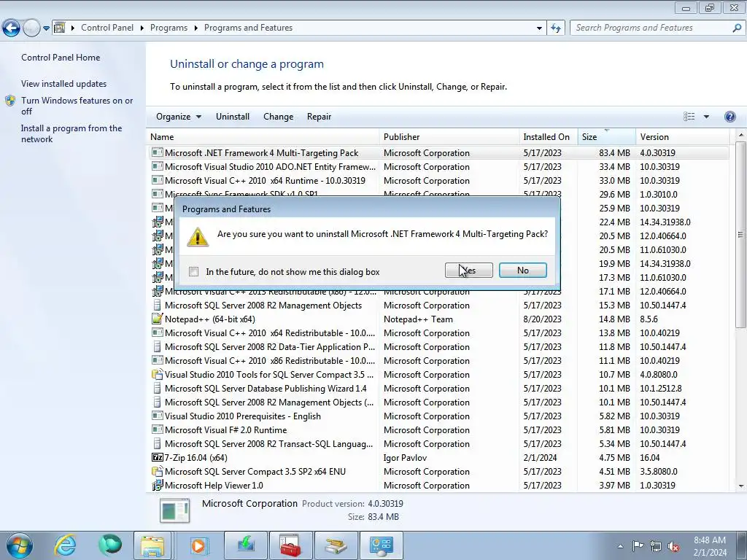
Task: Click icon of Microsoft Help Viewer 1.0
Action: pyautogui.click(x=158, y=485)
